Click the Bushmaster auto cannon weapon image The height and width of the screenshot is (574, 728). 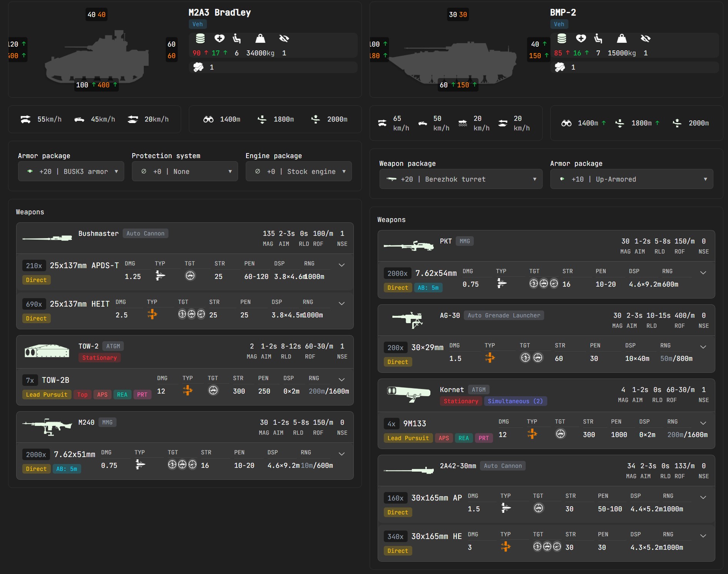click(x=47, y=238)
